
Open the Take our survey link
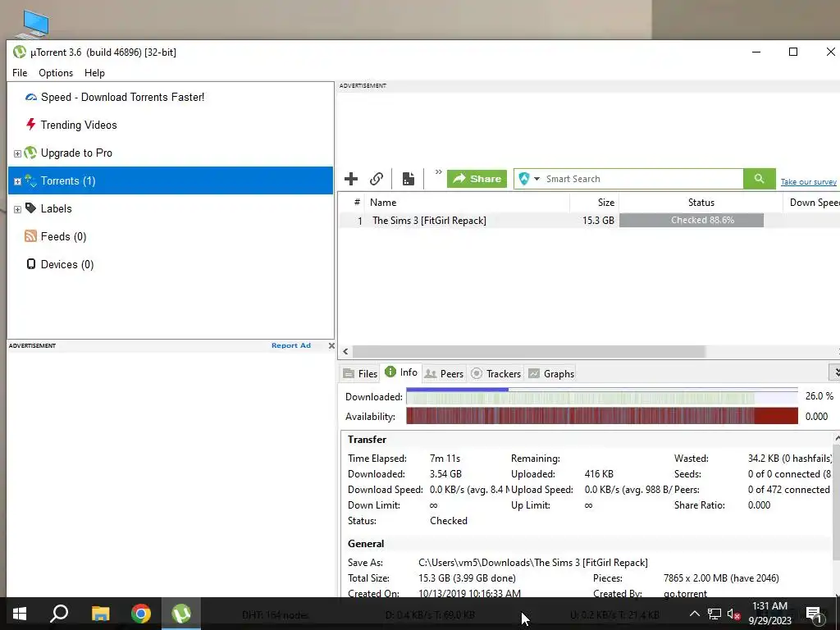click(808, 181)
